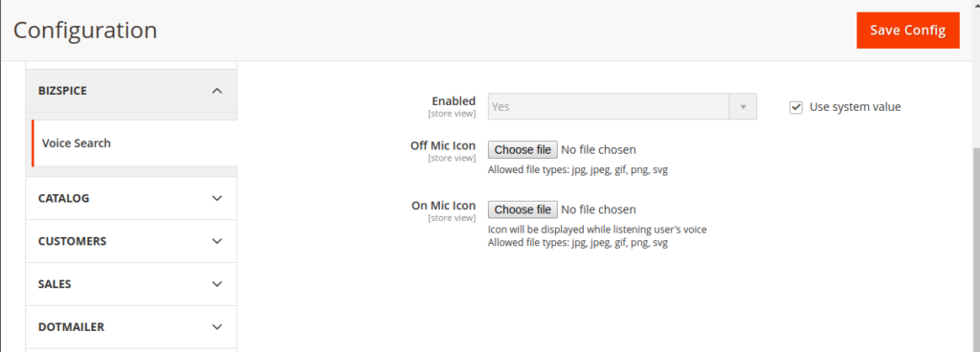This screenshot has height=352, width=980.
Task: Click the Use system value label
Action: coord(855,107)
